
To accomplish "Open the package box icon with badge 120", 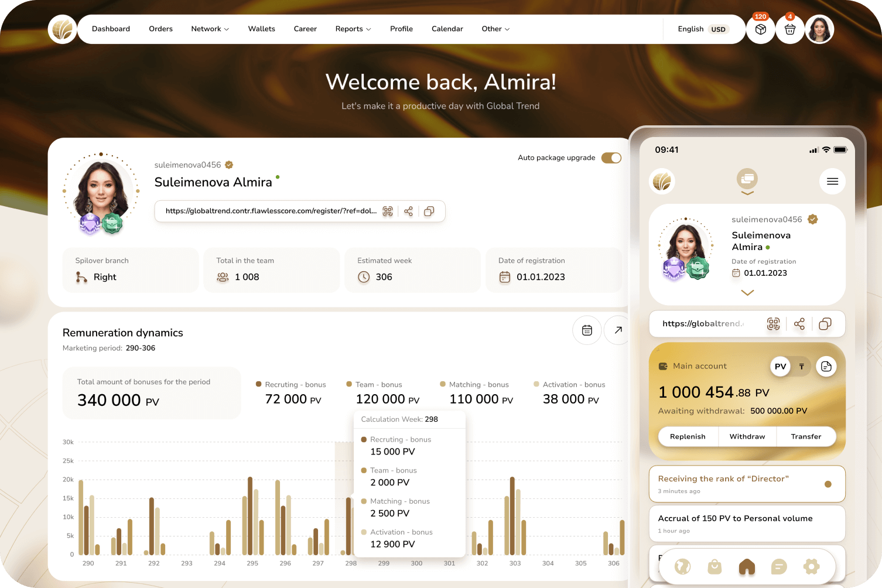I will point(761,29).
